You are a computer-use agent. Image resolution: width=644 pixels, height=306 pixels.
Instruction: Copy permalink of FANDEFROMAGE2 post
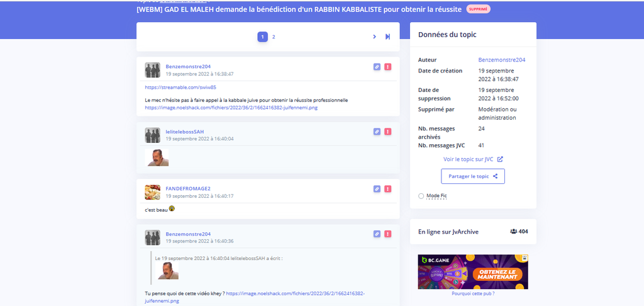tap(377, 189)
